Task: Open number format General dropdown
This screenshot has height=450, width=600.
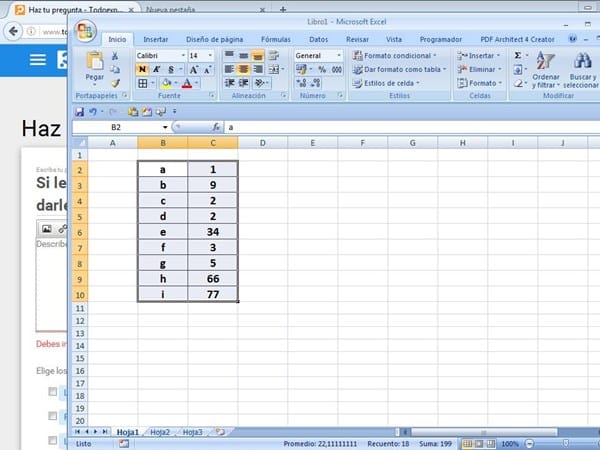Action: 339,56
